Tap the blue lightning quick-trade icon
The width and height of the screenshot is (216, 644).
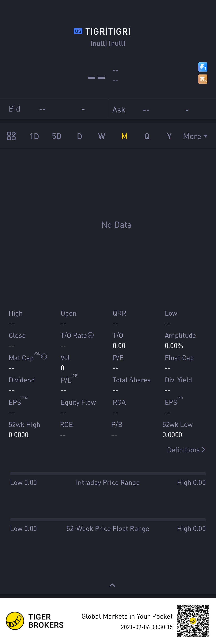click(x=203, y=67)
